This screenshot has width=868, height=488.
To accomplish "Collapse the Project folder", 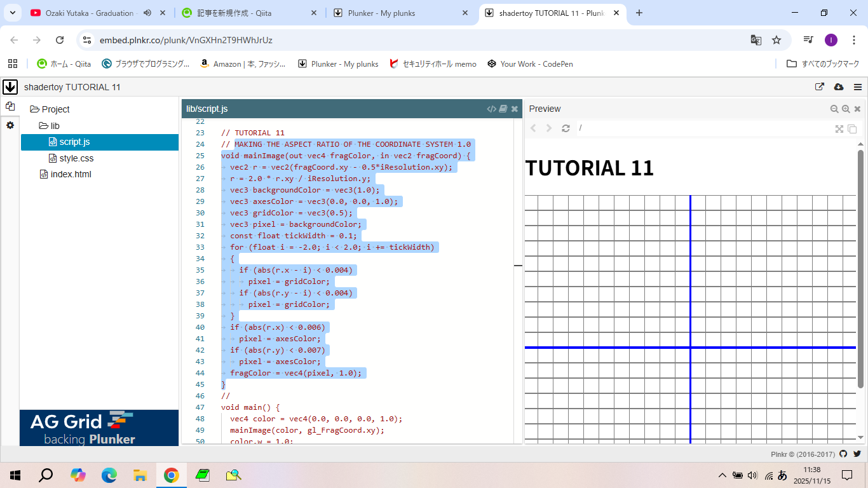I will (x=50, y=109).
